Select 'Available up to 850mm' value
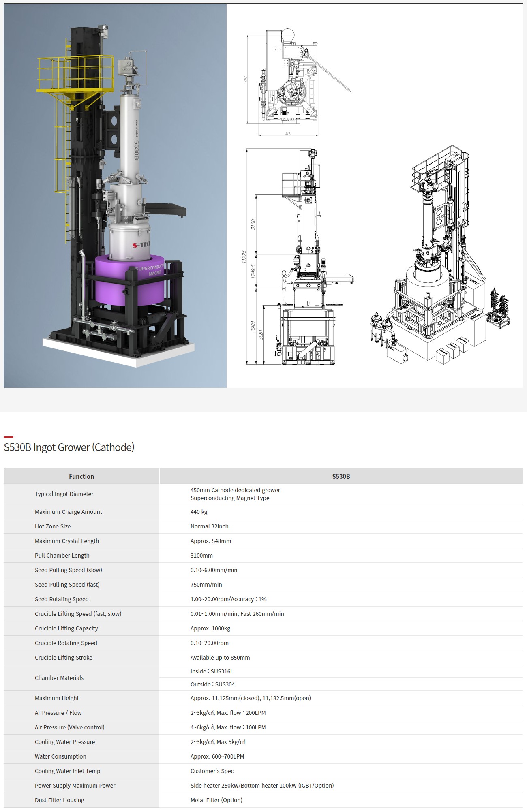The height and width of the screenshot is (812, 527). (220, 658)
